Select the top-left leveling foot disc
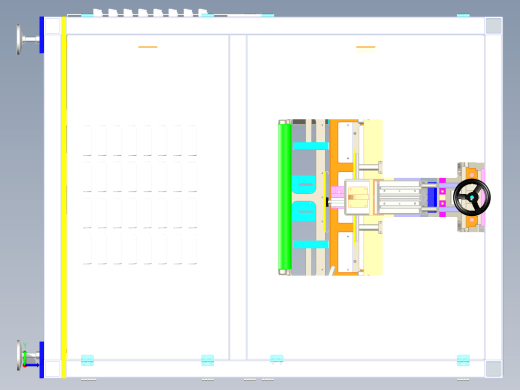The width and height of the screenshot is (520, 390). pos(19,39)
